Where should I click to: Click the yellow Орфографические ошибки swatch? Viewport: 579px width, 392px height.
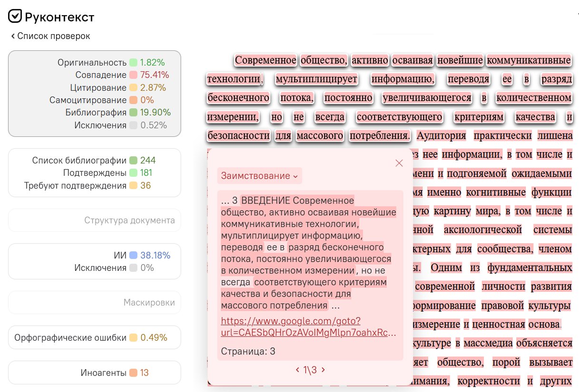pyautogui.click(x=133, y=338)
